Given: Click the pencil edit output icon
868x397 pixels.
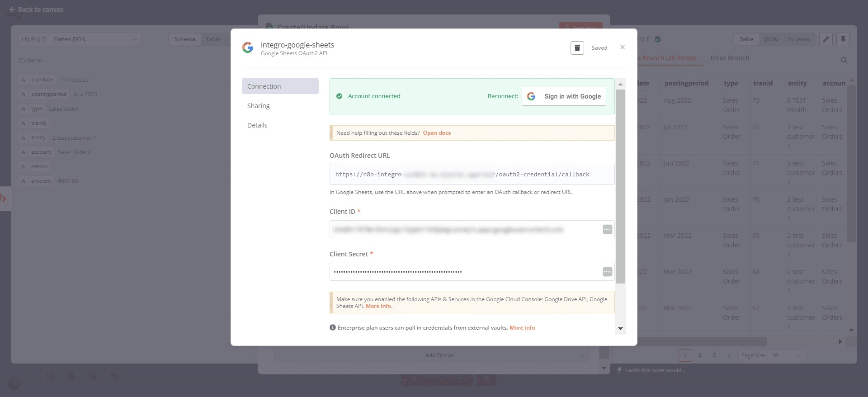Looking at the screenshot, I should pyautogui.click(x=826, y=39).
